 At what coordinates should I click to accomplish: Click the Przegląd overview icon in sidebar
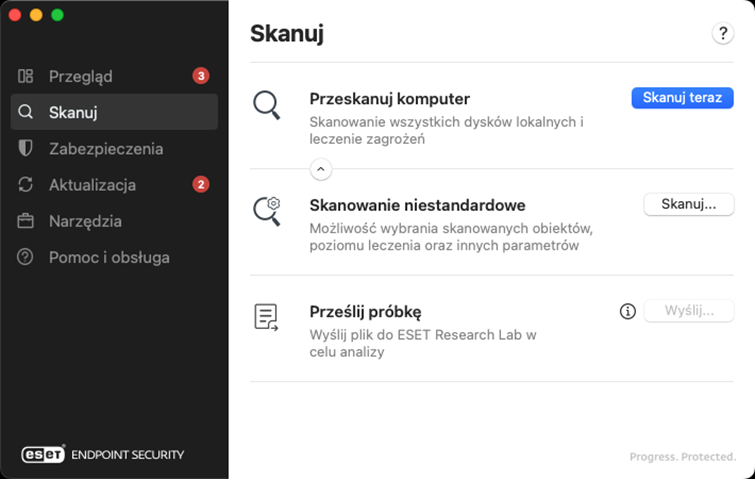(27, 76)
